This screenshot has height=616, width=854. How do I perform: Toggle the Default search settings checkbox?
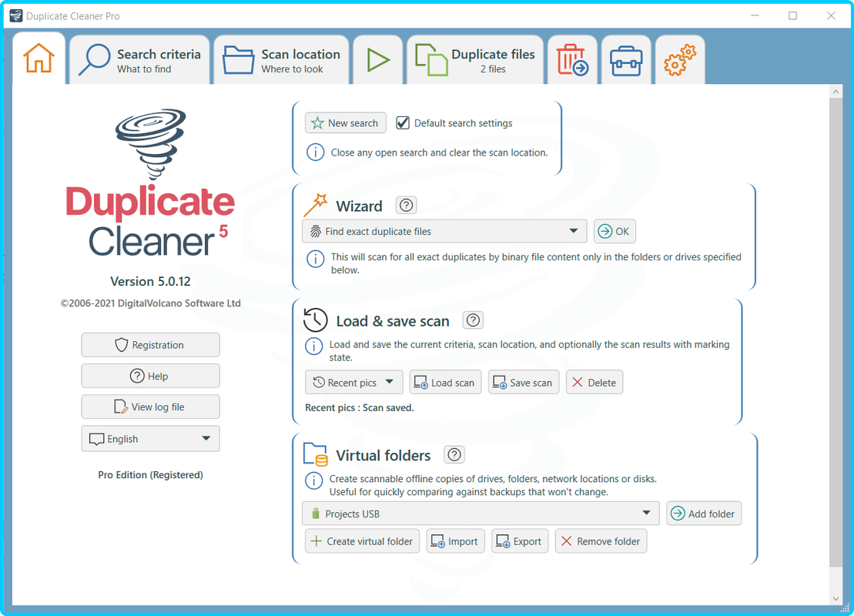(403, 123)
